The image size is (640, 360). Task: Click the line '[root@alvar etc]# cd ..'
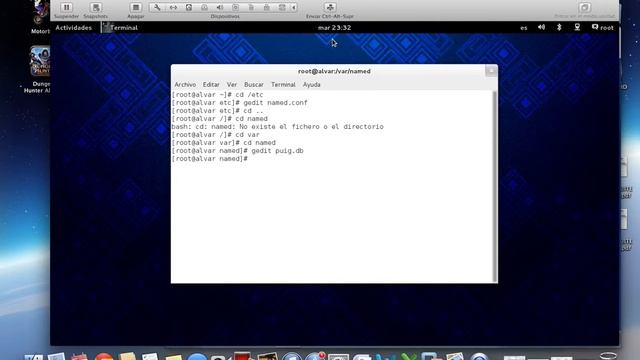[x=218, y=111]
